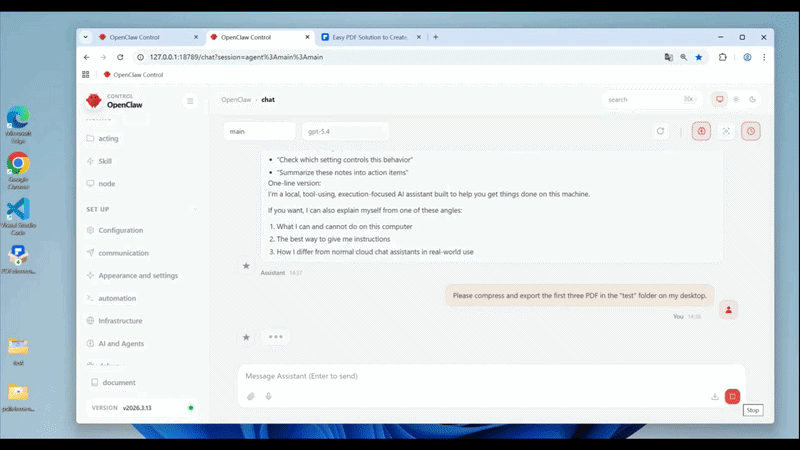The image size is (800, 450).
Task: Open the document link
Action: 118,383
